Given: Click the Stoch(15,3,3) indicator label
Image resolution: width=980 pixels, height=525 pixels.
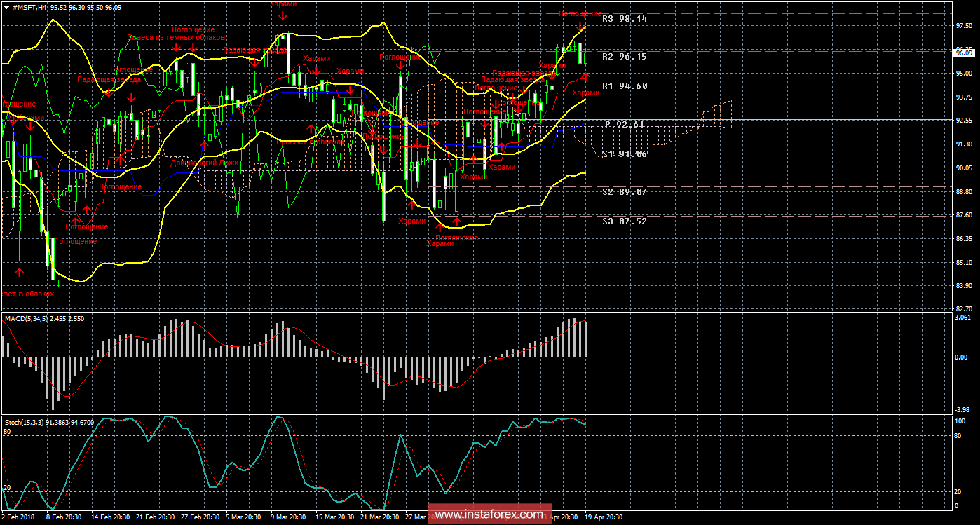Looking at the screenshot, I should 28,422.
